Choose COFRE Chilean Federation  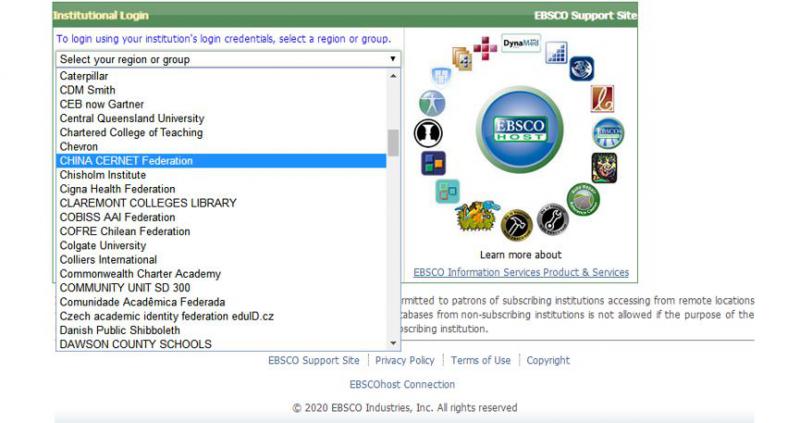tap(221, 231)
